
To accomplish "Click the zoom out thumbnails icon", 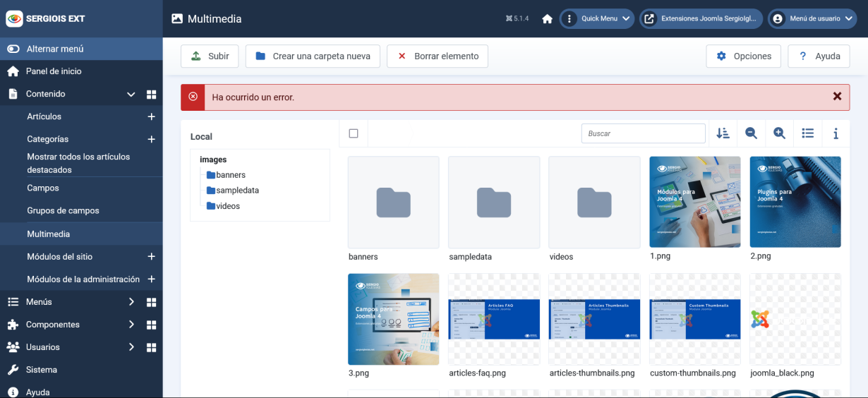I will [x=751, y=133].
